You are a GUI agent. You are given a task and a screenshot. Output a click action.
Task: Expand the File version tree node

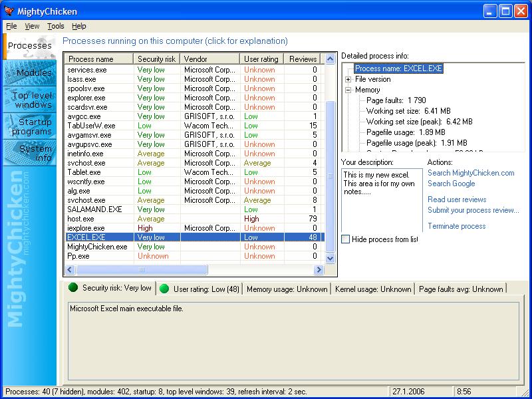point(348,79)
